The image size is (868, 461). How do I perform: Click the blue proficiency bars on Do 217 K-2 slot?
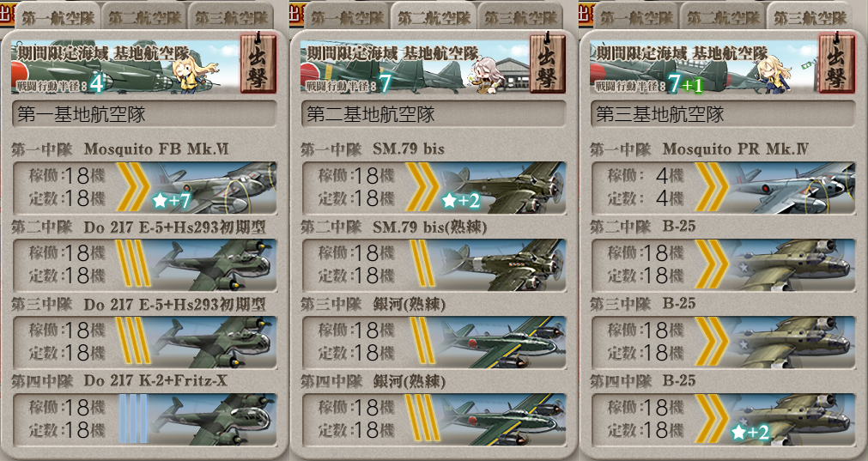(x=133, y=419)
